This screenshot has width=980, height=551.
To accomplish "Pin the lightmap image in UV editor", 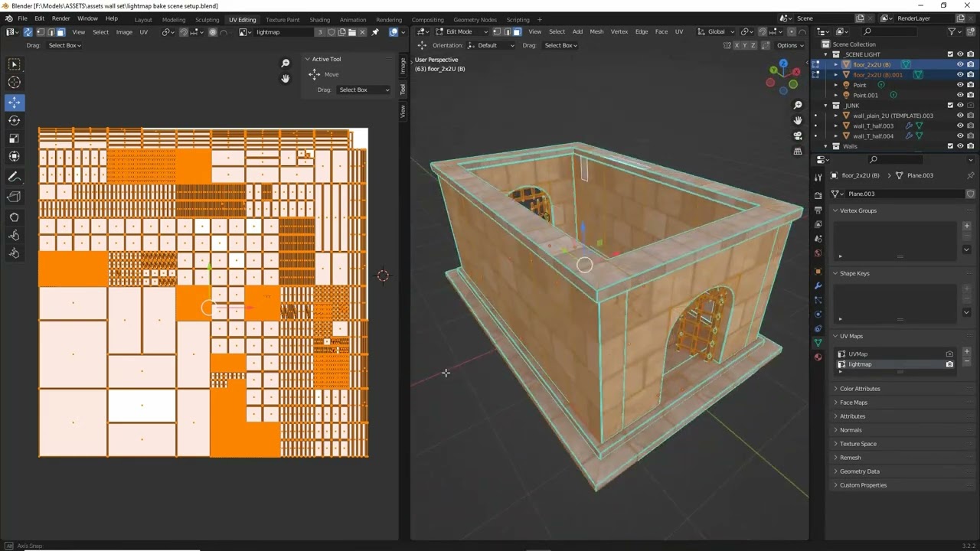I will pos(375,32).
